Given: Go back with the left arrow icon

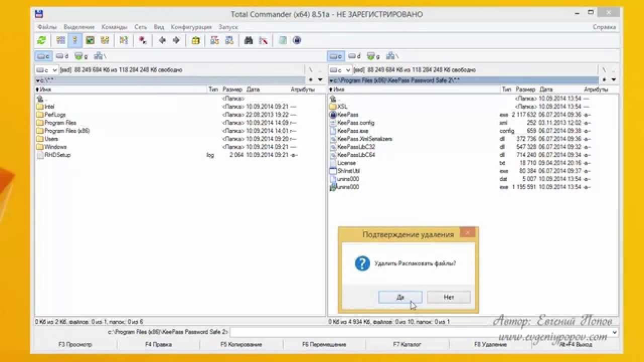Looking at the screenshot, I should (162, 41).
